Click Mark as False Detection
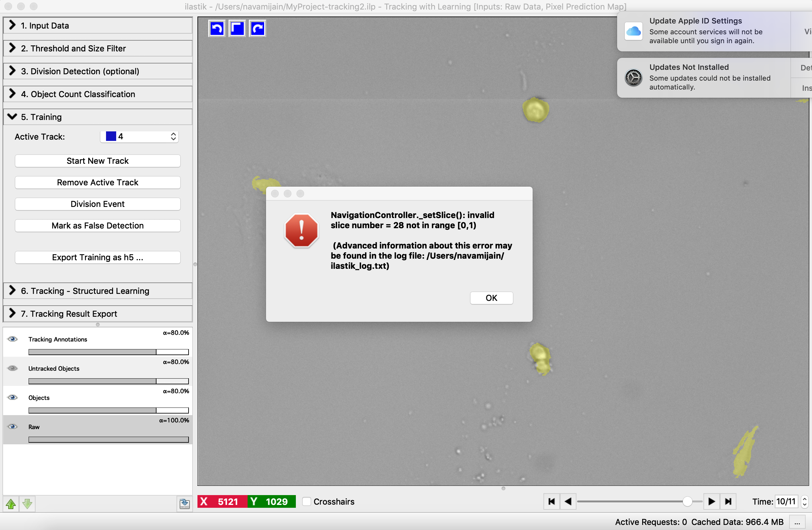 click(x=97, y=225)
